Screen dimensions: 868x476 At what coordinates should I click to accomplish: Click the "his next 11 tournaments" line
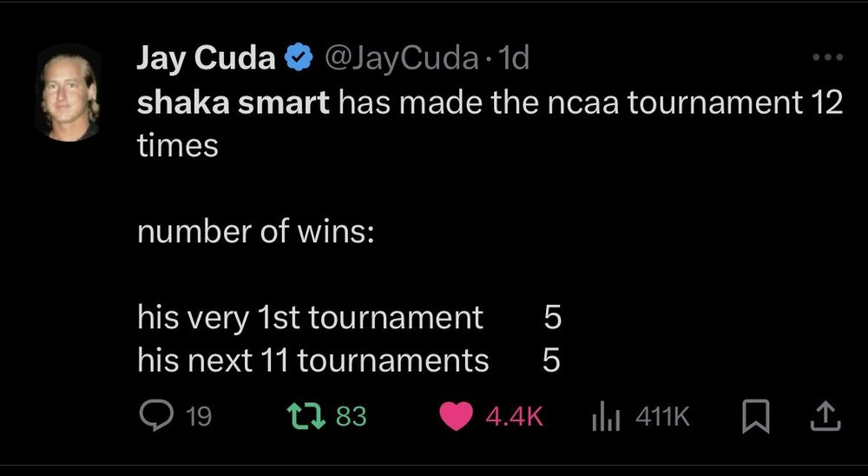pyautogui.click(x=313, y=360)
